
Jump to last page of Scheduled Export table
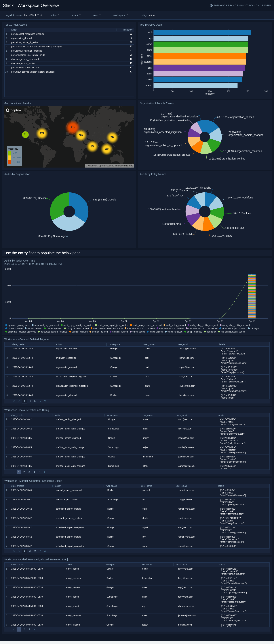coord(45,551)
